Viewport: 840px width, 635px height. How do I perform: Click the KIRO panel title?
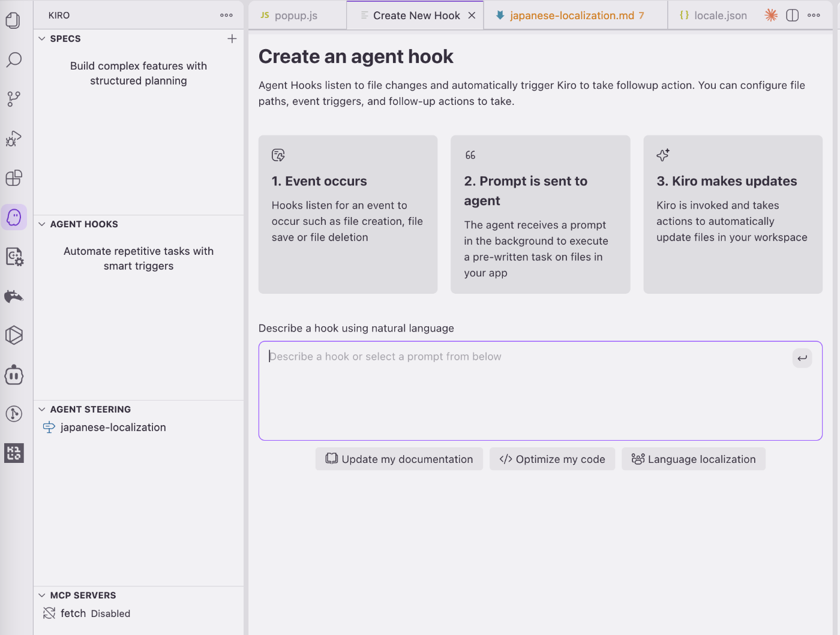pyautogui.click(x=59, y=16)
